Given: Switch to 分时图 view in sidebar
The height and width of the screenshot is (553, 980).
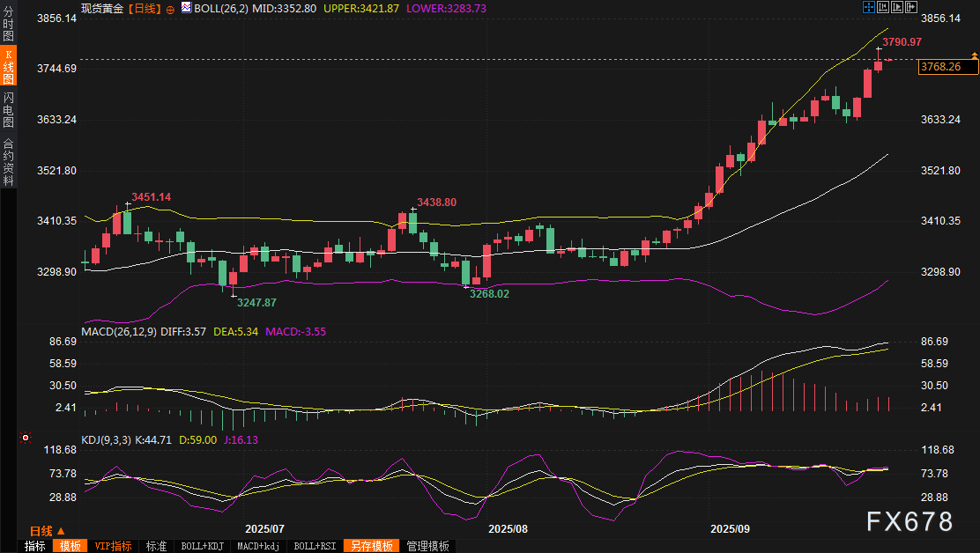Looking at the screenshot, I should (8, 25).
